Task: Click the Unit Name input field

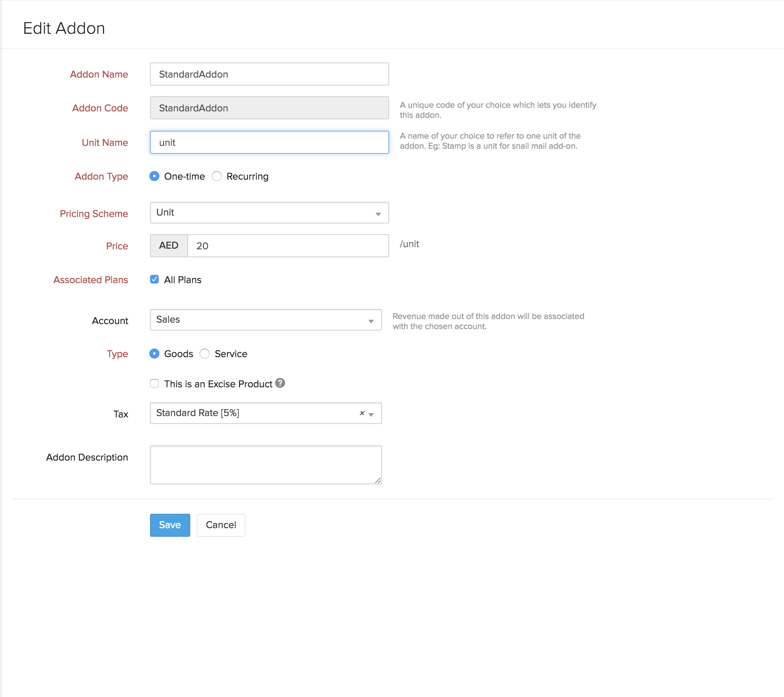Action: tap(269, 142)
